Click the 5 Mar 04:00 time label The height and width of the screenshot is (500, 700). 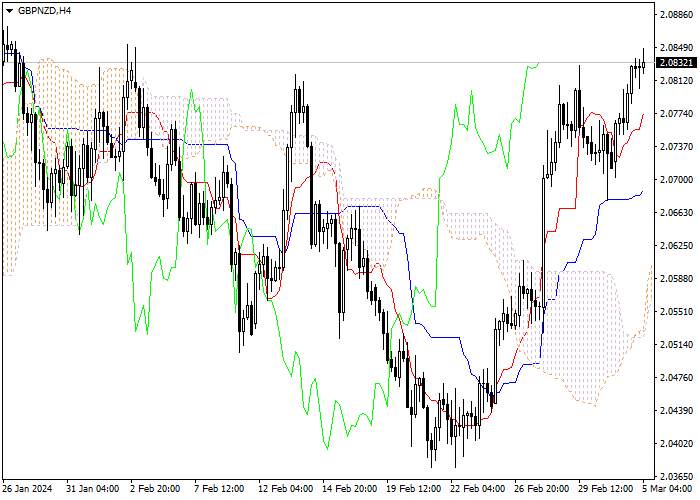(667, 489)
